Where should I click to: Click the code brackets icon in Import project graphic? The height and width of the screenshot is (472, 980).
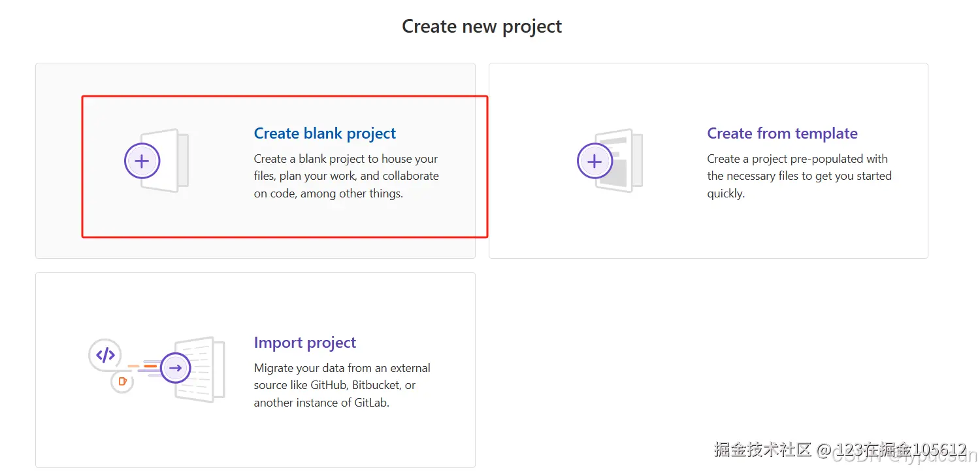coord(105,355)
